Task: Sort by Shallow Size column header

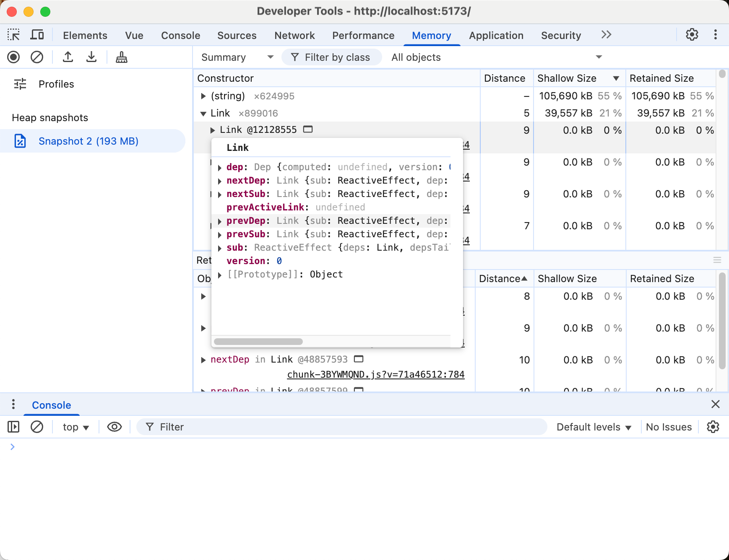Action: point(579,78)
